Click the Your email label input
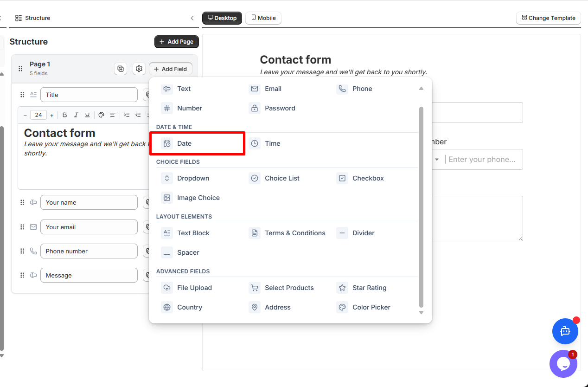 [89, 227]
